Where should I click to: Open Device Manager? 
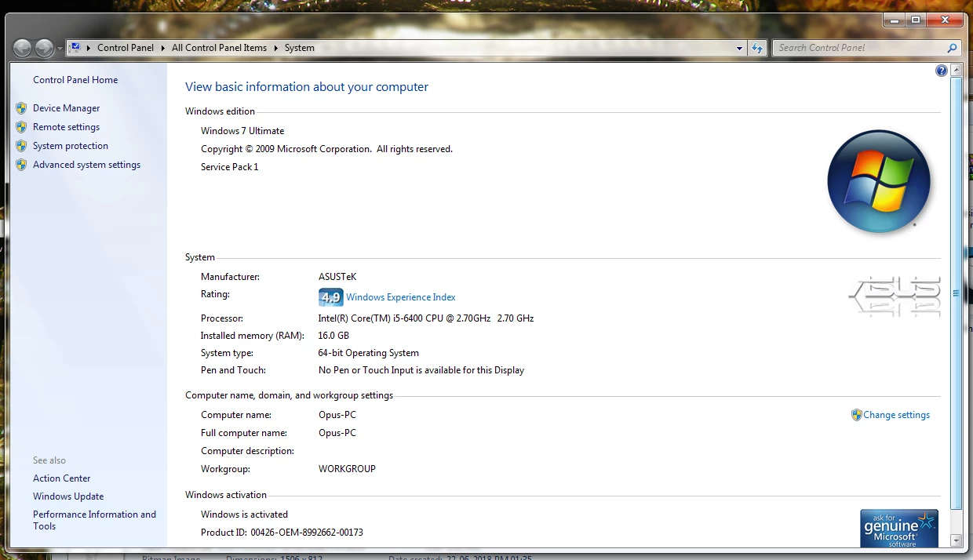point(67,108)
